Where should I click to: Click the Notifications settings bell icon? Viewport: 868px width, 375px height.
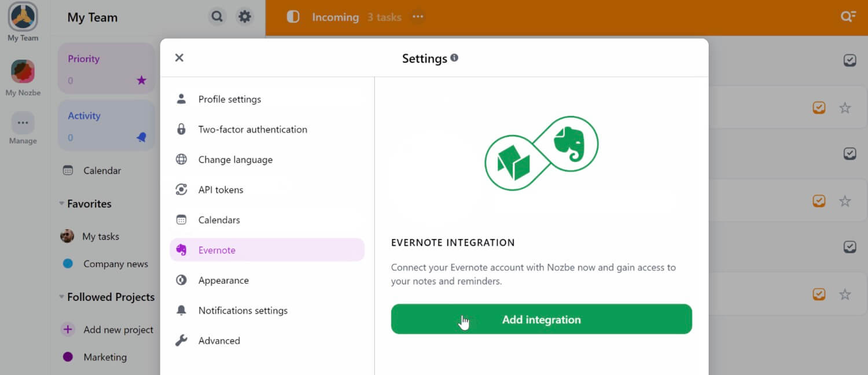click(181, 310)
